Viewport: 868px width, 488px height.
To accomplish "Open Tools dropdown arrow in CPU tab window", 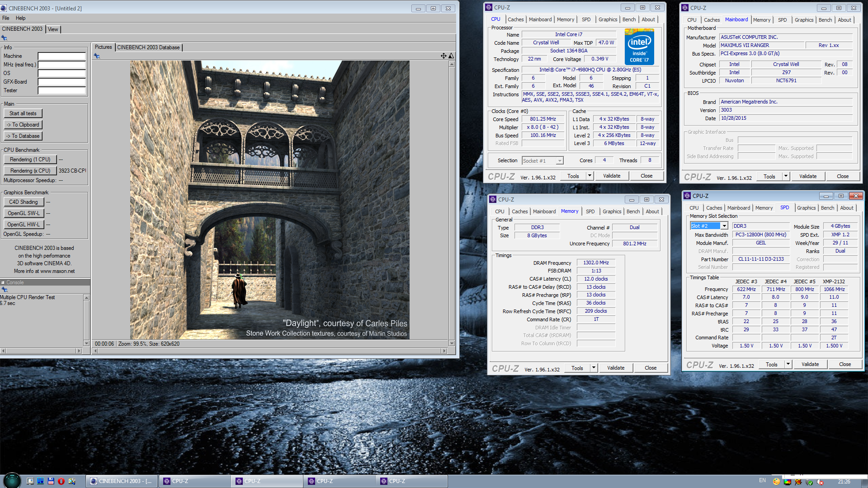I will pyautogui.click(x=590, y=176).
